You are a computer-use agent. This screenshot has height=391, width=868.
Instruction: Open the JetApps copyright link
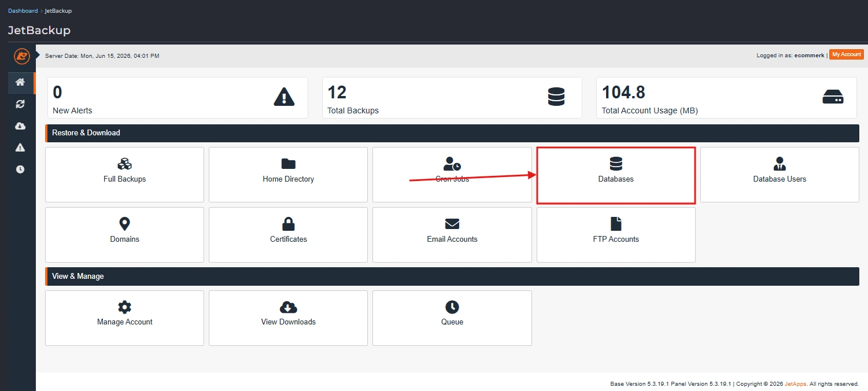point(795,384)
